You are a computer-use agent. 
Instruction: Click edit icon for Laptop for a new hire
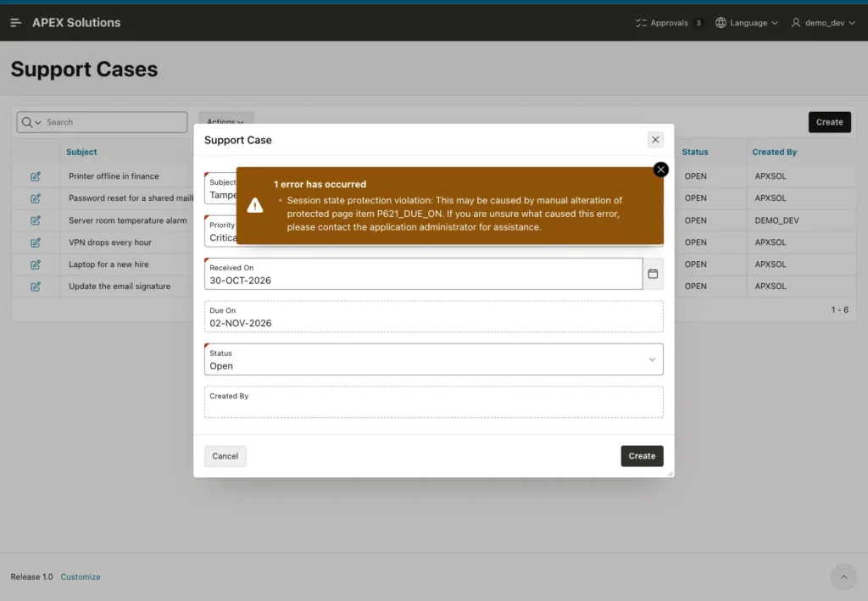pyautogui.click(x=36, y=264)
